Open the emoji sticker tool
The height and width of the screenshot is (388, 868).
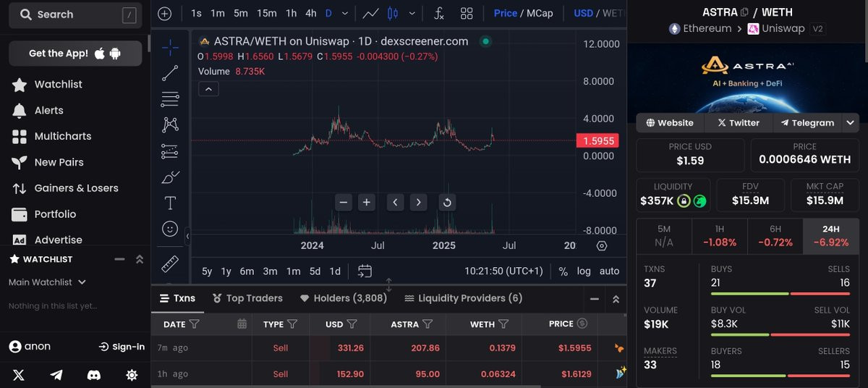170,229
